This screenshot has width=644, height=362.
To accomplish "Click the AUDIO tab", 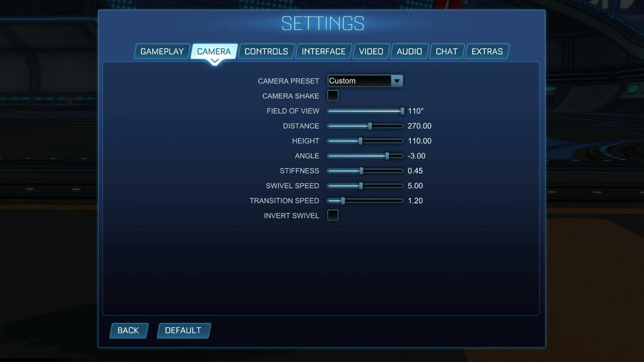I will tap(409, 51).
